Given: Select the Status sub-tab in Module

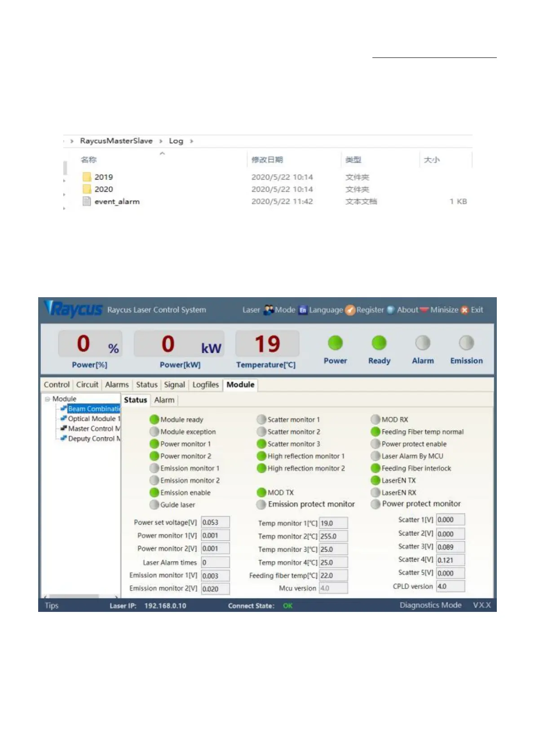Looking at the screenshot, I should tap(135, 400).
